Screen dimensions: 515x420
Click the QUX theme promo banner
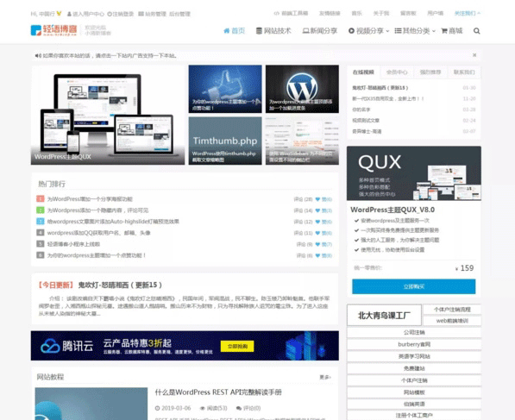click(414, 173)
